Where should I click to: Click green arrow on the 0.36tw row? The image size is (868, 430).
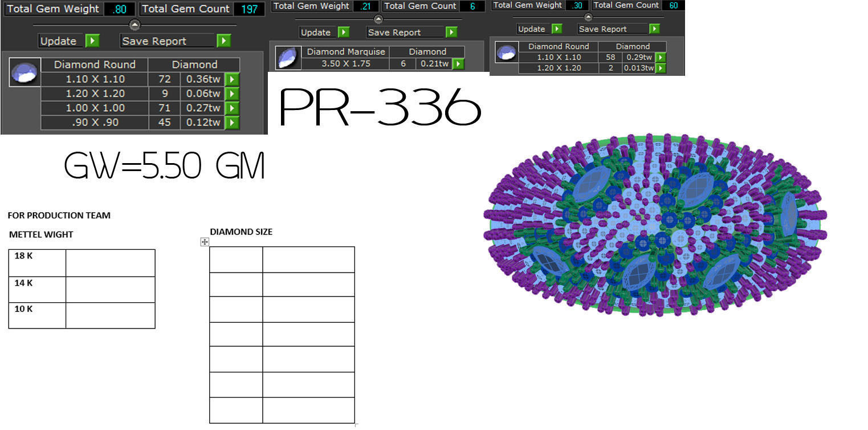(232, 79)
